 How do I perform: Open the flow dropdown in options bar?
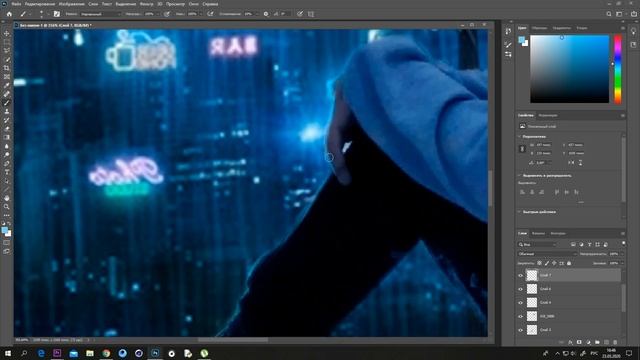click(202, 14)
